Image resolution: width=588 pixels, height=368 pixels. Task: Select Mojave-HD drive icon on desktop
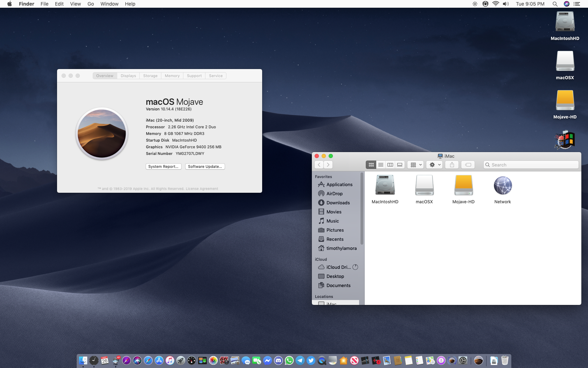[565, 104]
